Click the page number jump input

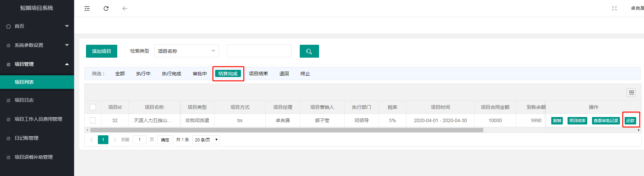(x=140, y=140)
